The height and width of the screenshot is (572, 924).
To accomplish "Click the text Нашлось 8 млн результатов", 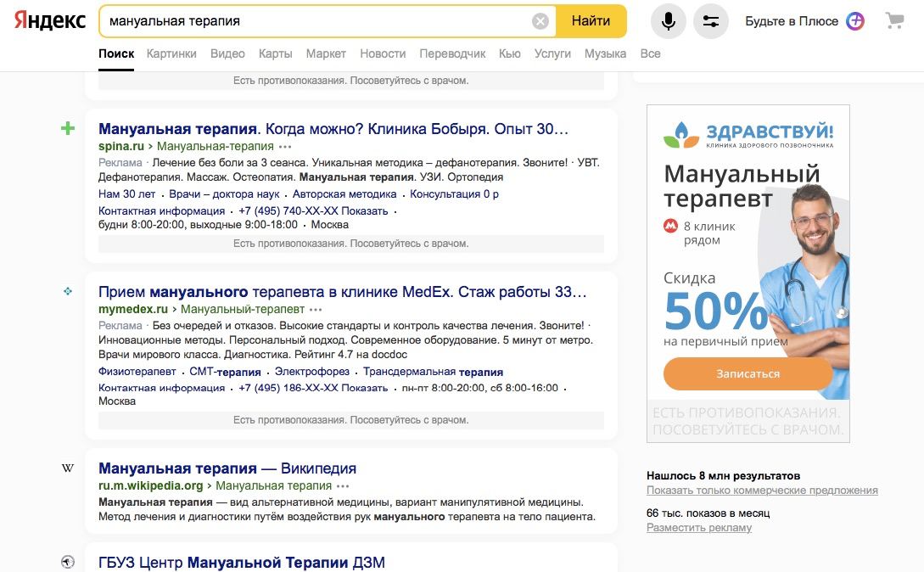I will (723, 476).
